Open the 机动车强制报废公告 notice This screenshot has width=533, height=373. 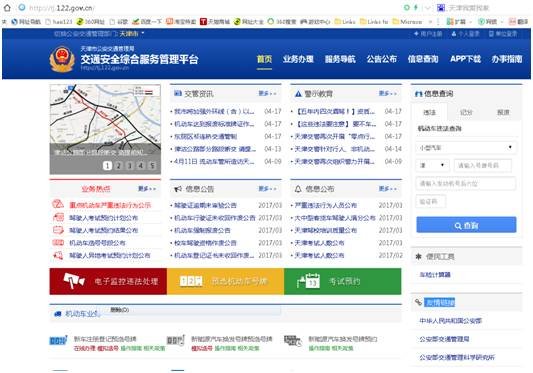(202, 231)
